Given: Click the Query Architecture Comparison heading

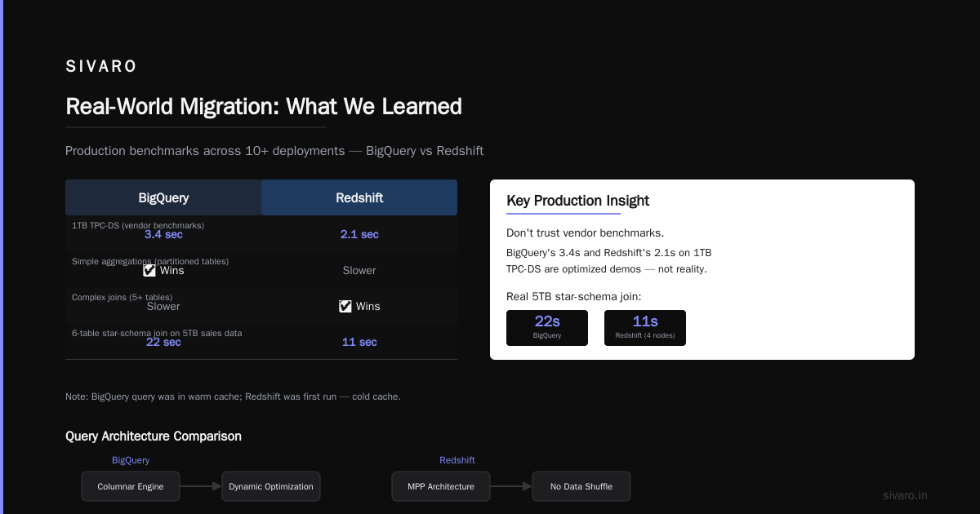Looking at the screenshot, I should 154,436.
